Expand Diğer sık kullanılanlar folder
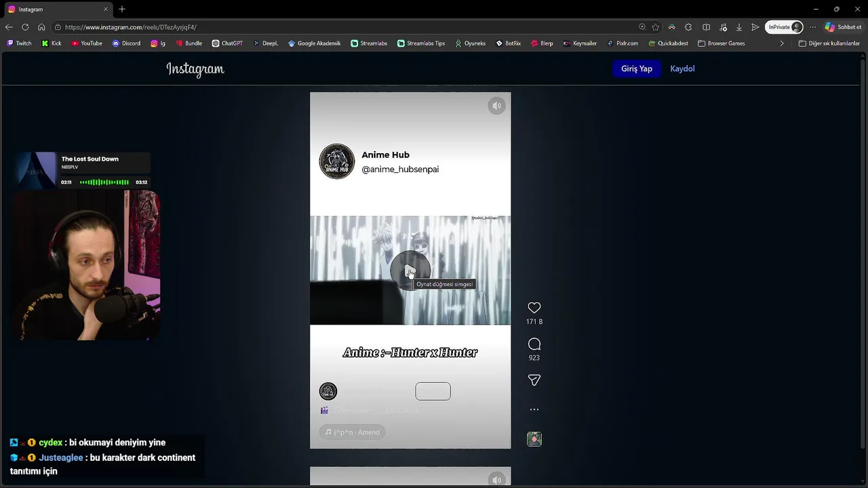This screenshot has height=488, width=868. pyautogui.click(x=829, y=43)
